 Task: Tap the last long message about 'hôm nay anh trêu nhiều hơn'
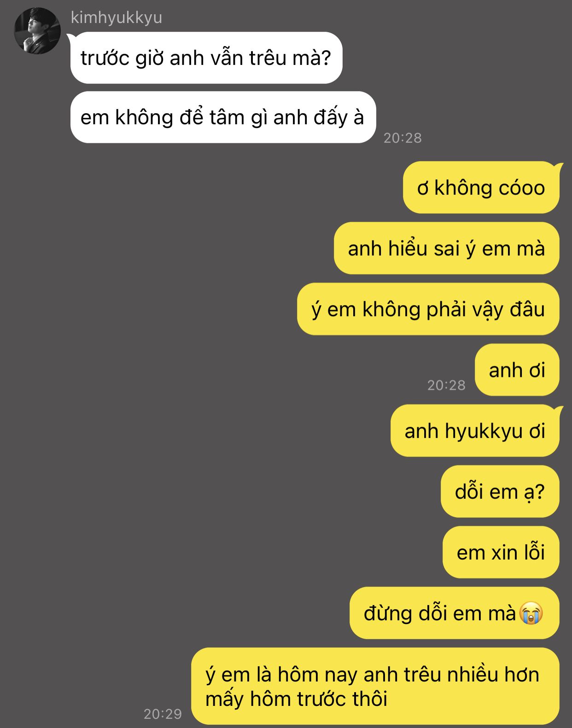pos(375,686)
